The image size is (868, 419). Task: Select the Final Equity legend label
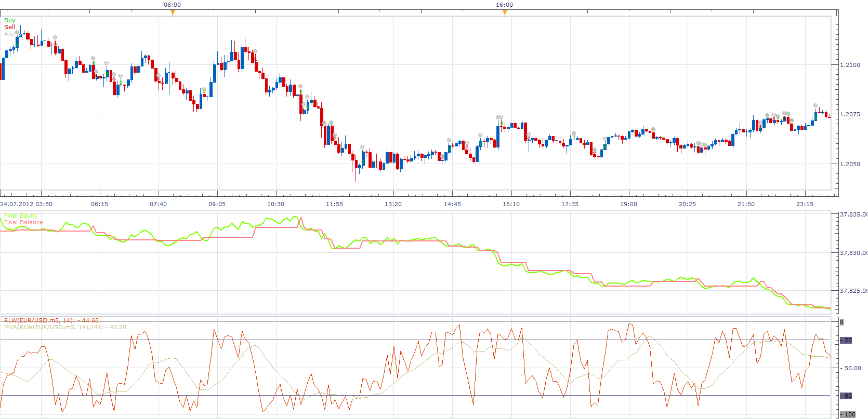tap(21, 215)
